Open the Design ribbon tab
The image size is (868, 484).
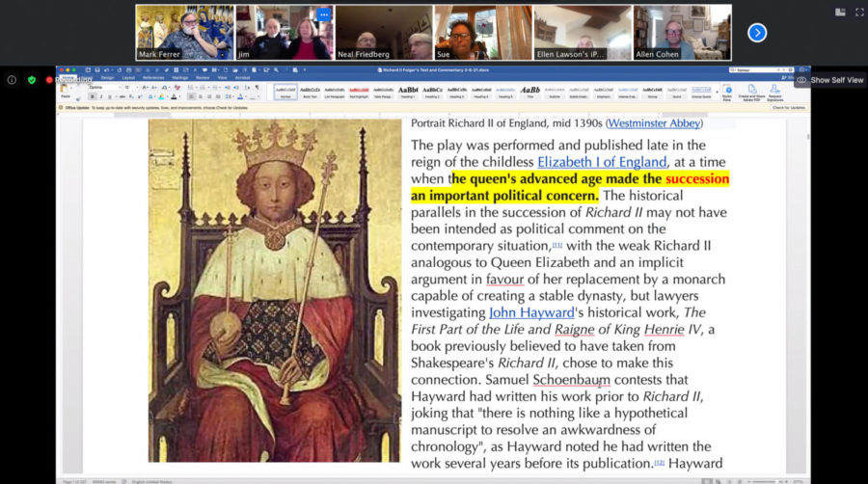[108, 77]
